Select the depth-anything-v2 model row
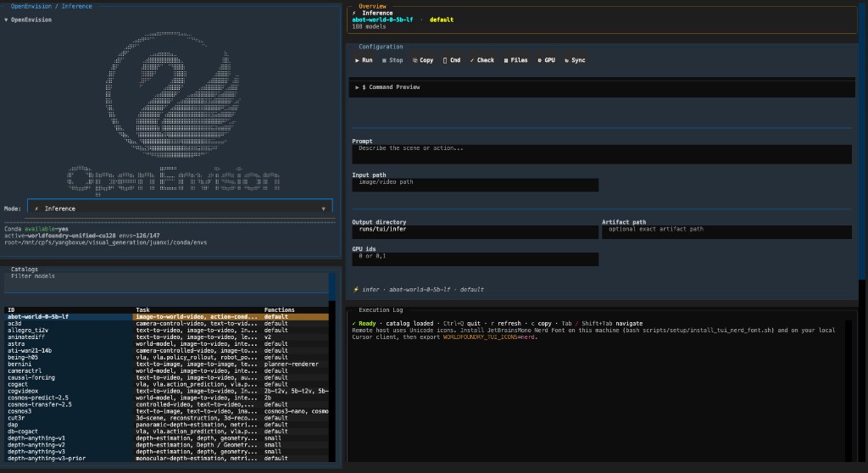 (166, 445)
